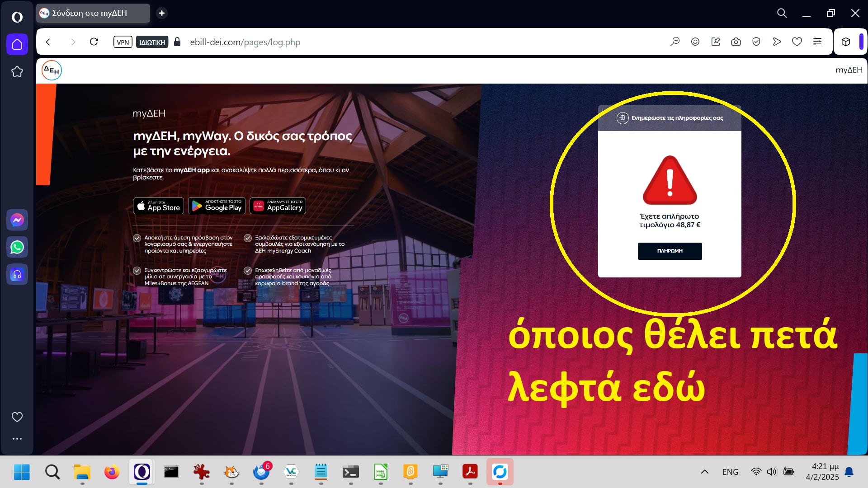
Task: Open WhatsApp in Opera sidebar
Action: pyautogui.click(x=17, y=247)
